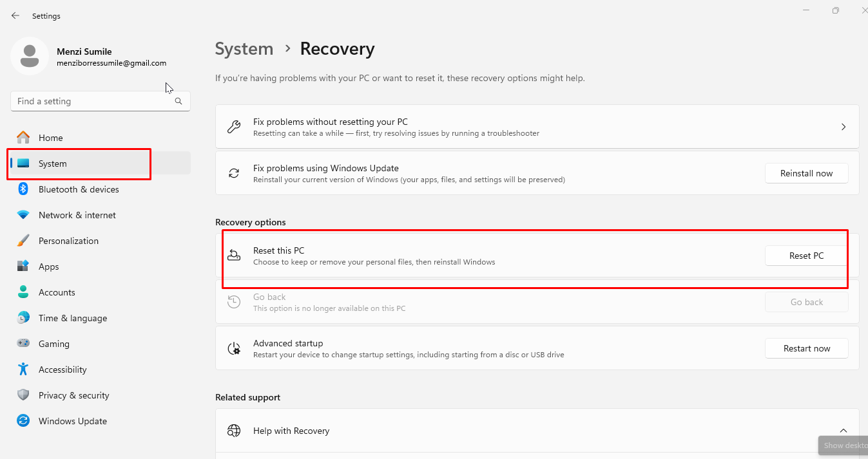Go to Windows Update
This screenshot has width=868, height=459.
coord(72,420)
